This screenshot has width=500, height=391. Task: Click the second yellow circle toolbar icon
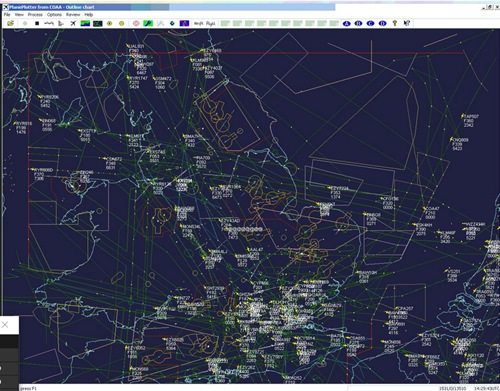122,23
